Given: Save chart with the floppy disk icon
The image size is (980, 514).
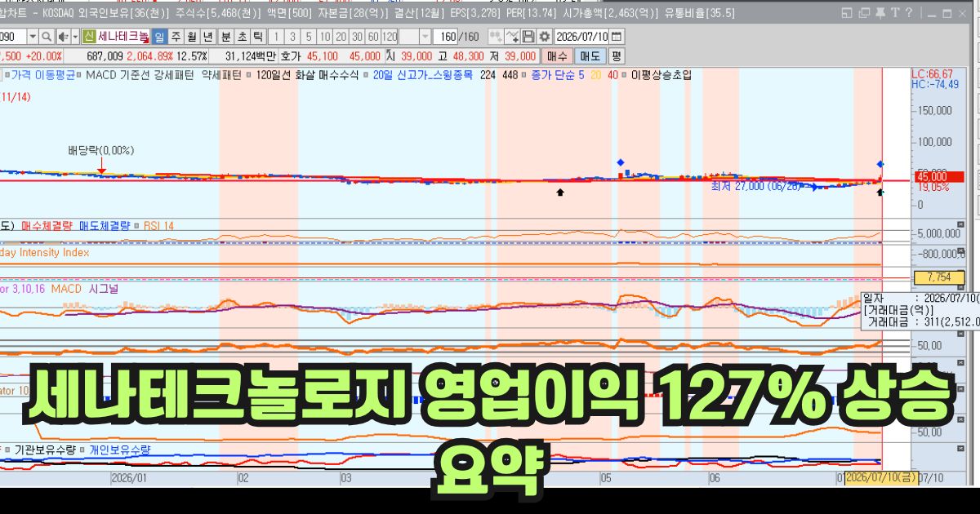Looking at the screenshot, I should [528, 37].
